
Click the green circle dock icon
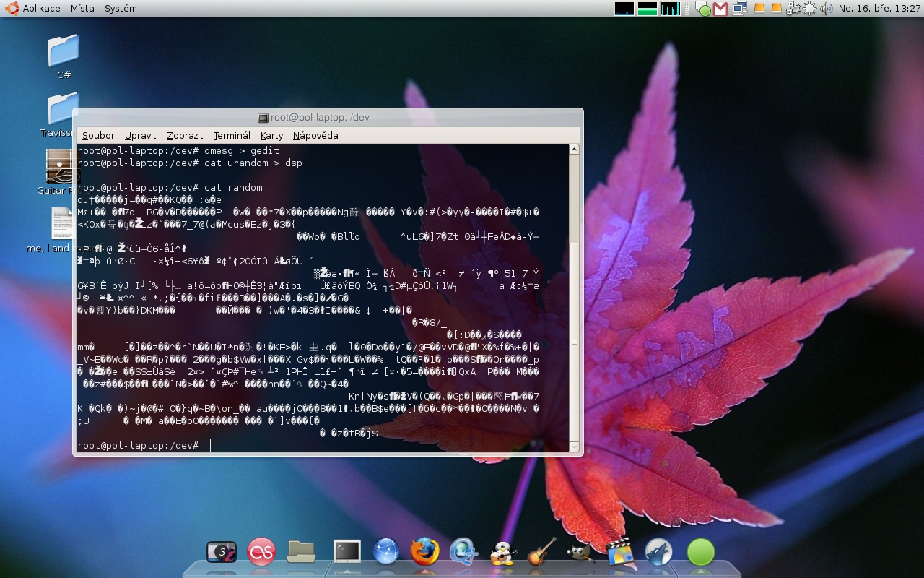point(700,552)
